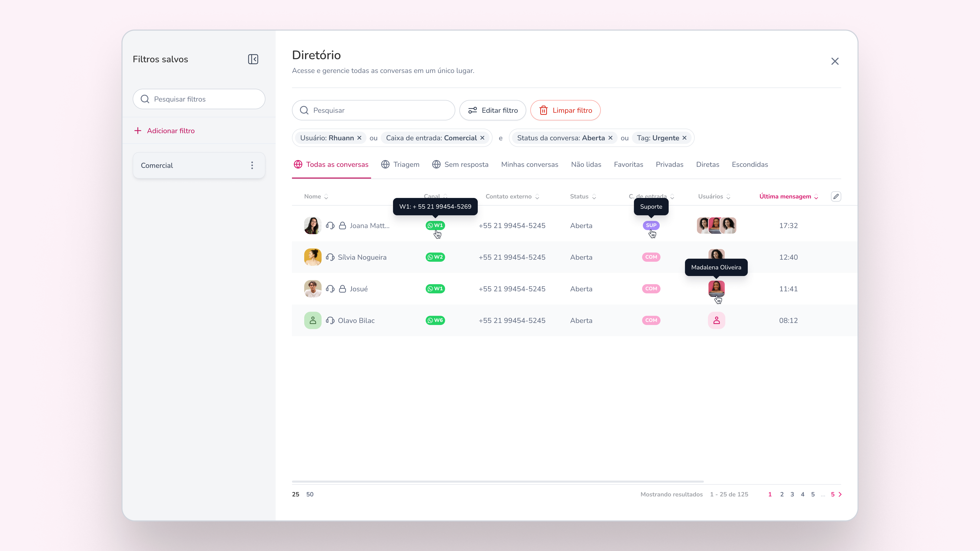Viewport: 980px width, 551px height.
Task: Show 50 results per page
Action: tap(310, 494)
